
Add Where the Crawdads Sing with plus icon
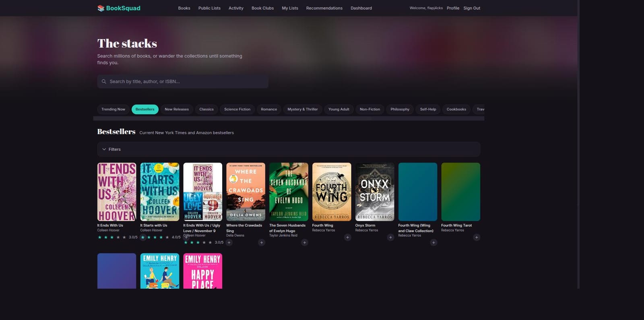pos(262,242)
